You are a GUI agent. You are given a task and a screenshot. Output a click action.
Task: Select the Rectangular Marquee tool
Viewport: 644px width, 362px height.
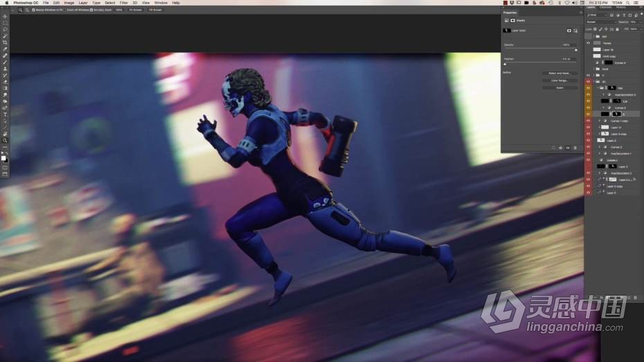(5, 23)
